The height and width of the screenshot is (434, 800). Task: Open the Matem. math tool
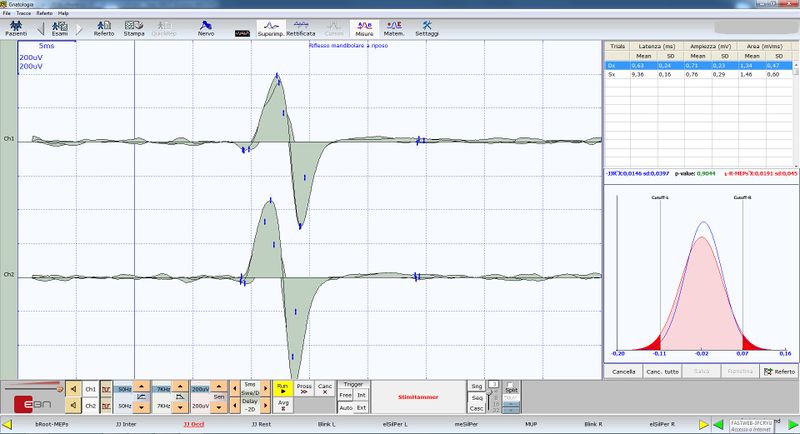[x=394, y=29]
